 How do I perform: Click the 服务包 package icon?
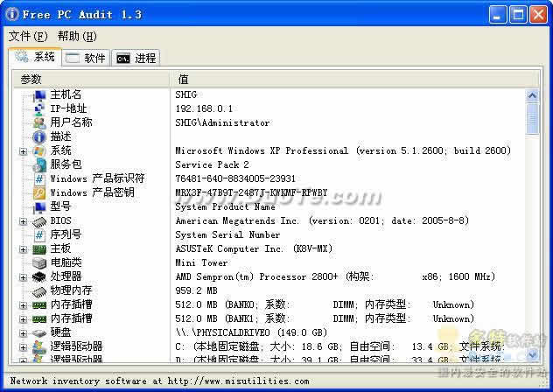pos(39,164)
